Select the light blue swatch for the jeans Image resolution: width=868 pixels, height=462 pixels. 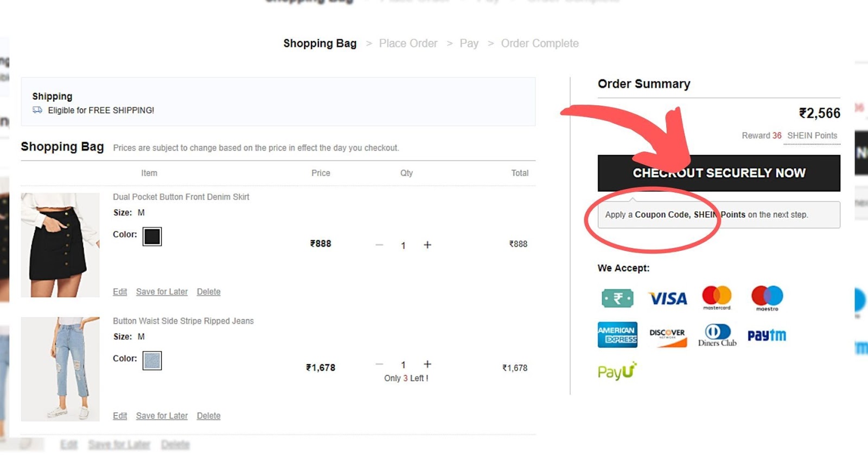[152, 360]
